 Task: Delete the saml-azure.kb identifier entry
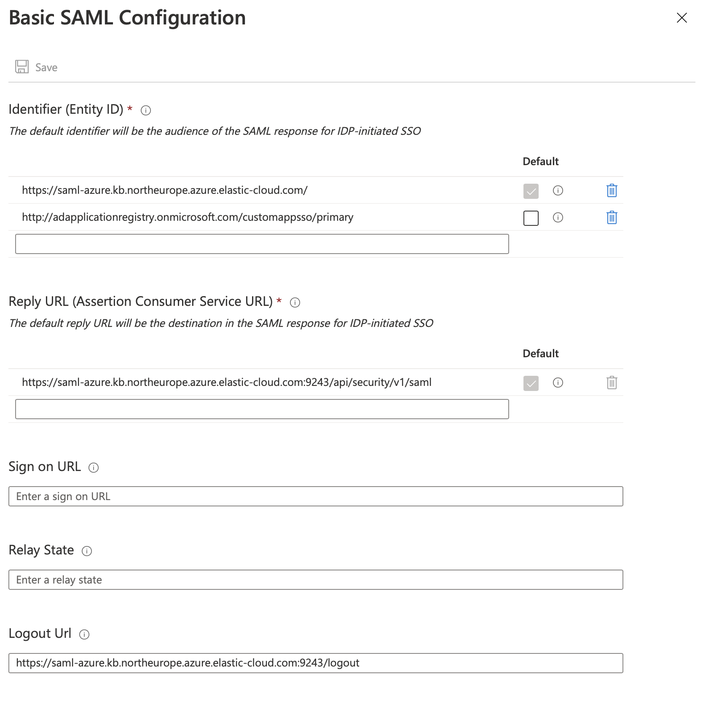coord(611,190)
